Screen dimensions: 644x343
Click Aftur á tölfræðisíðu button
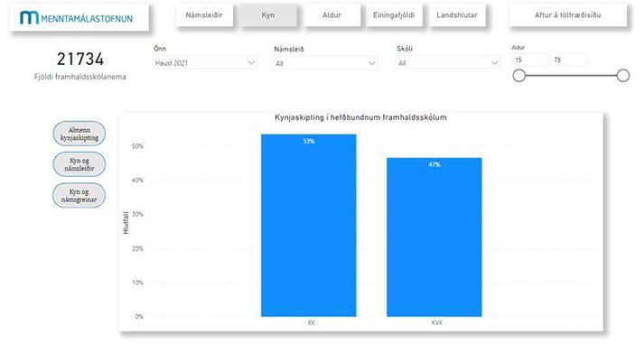click(x=567, y=15)
